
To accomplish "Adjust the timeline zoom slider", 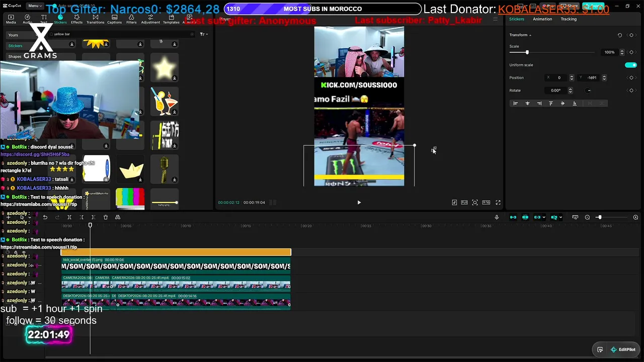I will (x=599, y=217).
